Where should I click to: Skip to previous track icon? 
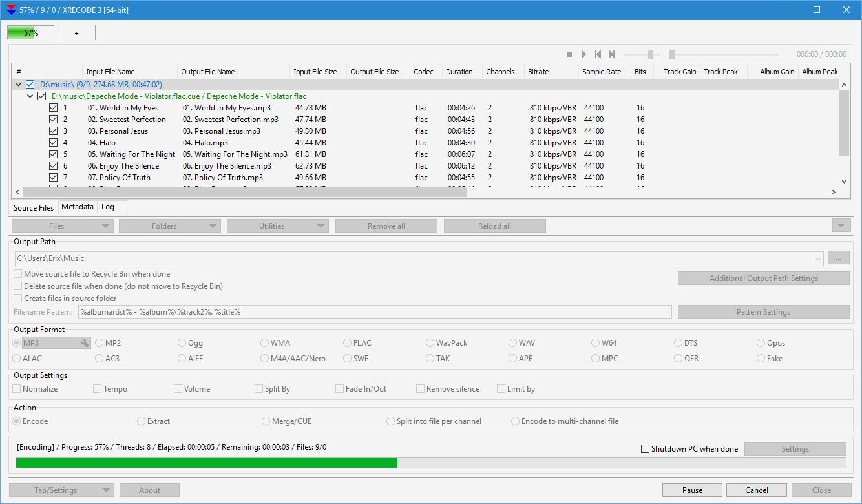pyautogui.click(x=597, y=54)
